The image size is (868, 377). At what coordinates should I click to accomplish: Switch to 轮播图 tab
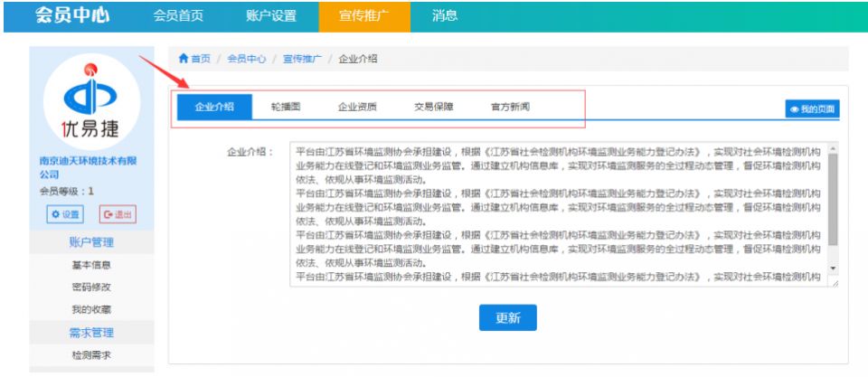click(286, 107)
